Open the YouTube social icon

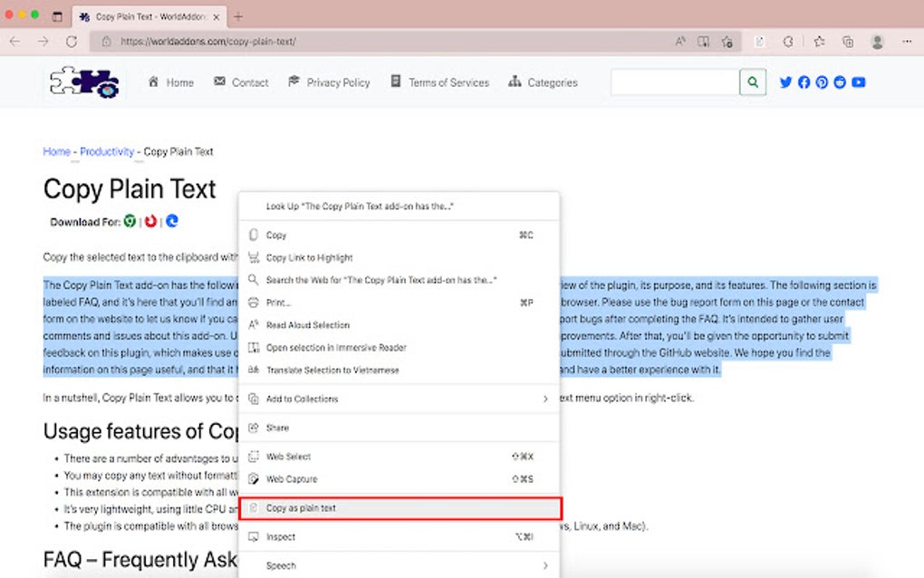point(859,82)
